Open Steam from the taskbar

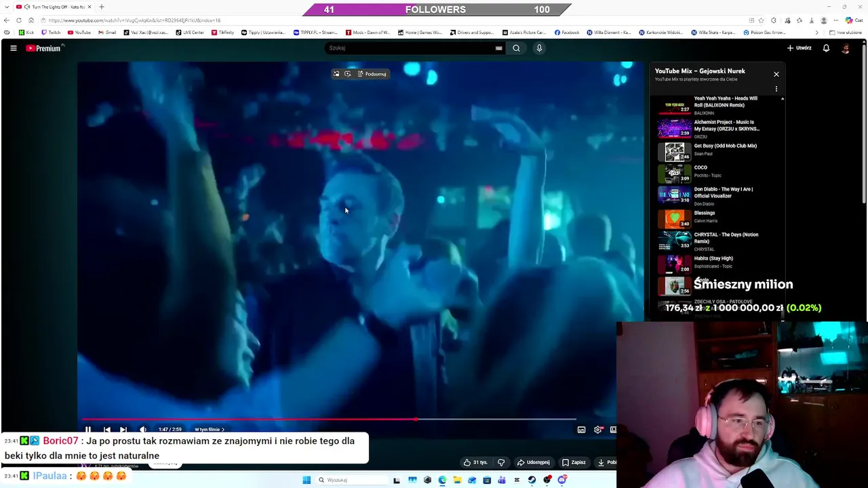tap(532, 480)
